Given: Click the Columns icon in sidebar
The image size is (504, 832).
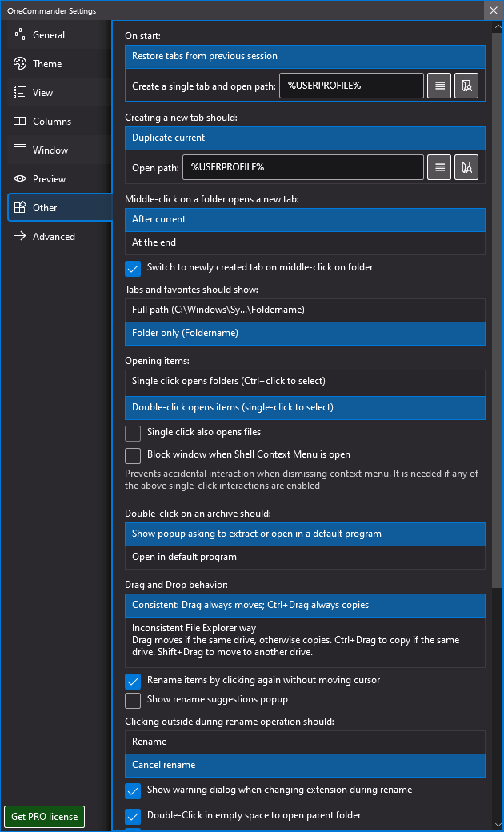Looking at the screenshot, I should click(x=20, y=122).
